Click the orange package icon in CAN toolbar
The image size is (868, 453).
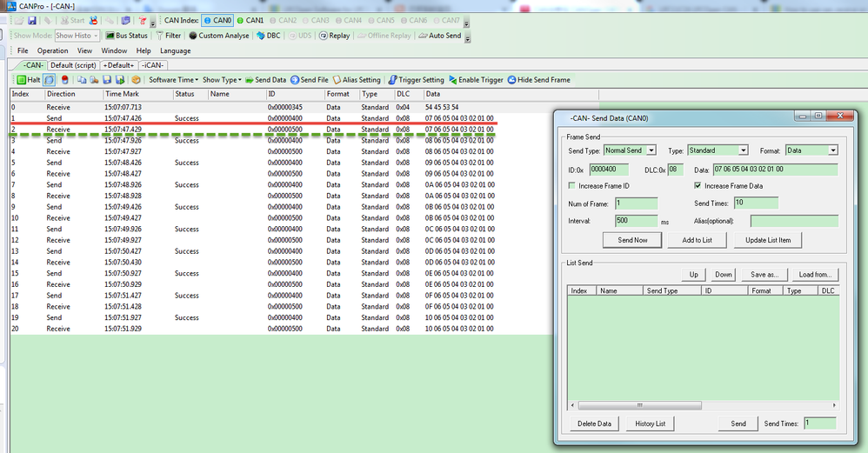pyautogui.click(x=136, y=80)
